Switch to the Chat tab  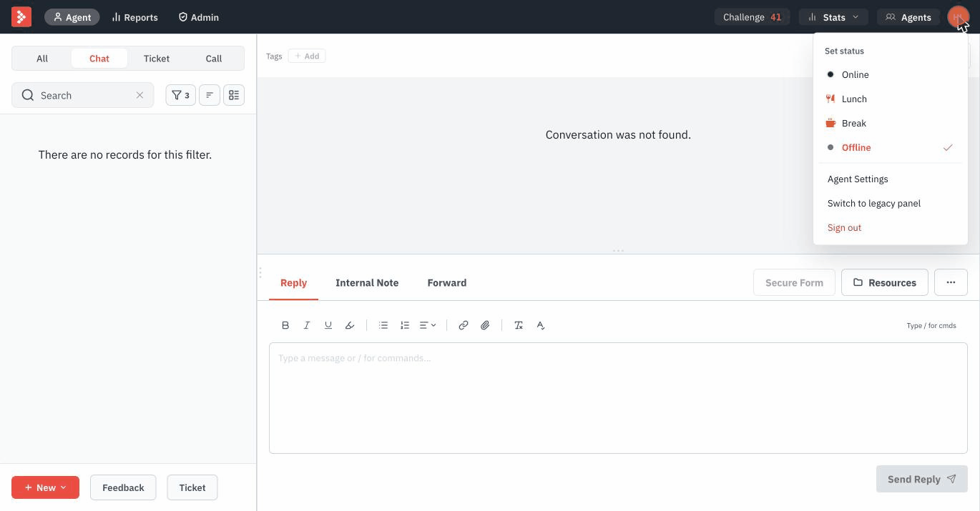point(99,59)
